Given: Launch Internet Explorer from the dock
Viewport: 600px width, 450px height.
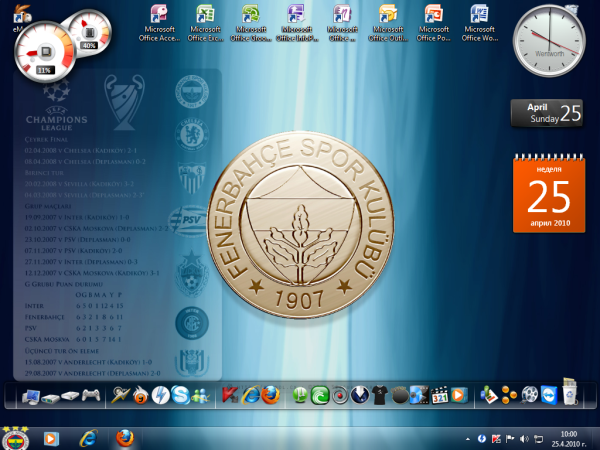Looking at the screenshot, I should 251,395.
